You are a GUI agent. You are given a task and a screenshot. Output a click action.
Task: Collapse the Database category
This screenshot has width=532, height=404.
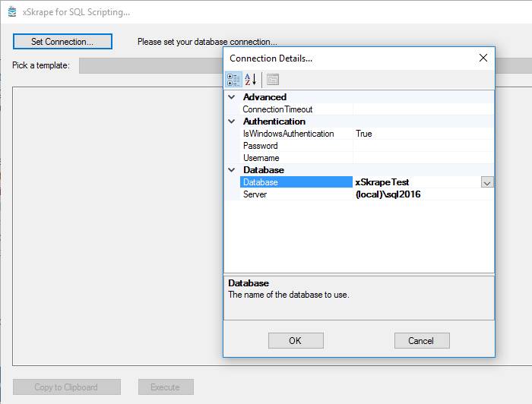[232, 170]
